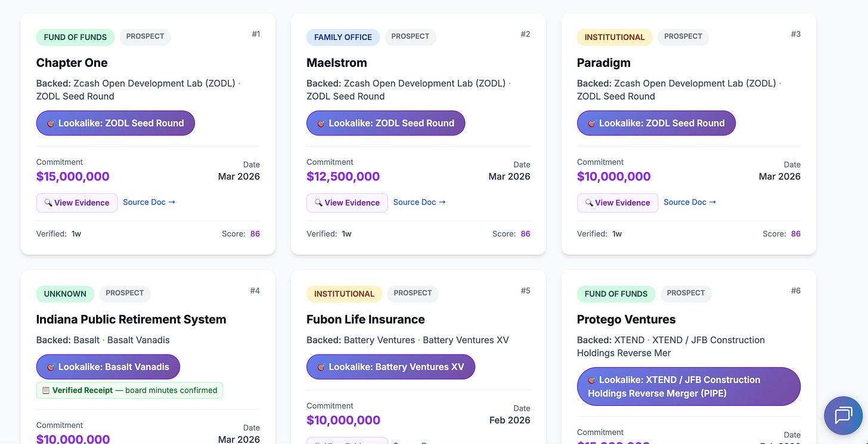Screen dimensions: 868x444
Task: Click View Evidence on Paradigm card
Action: (x=617, y=203)
